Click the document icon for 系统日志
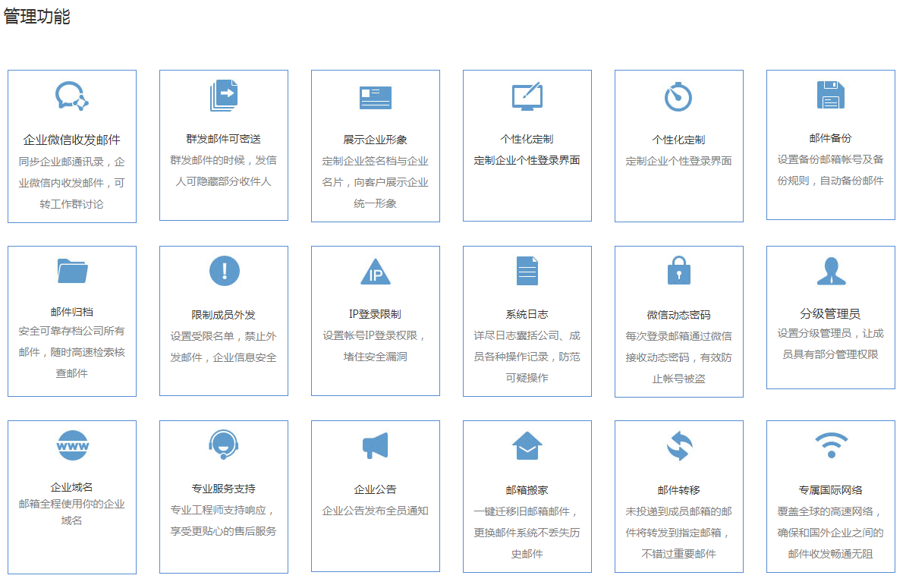The width and height of the screenshot is (906, 588). [527, 271]
